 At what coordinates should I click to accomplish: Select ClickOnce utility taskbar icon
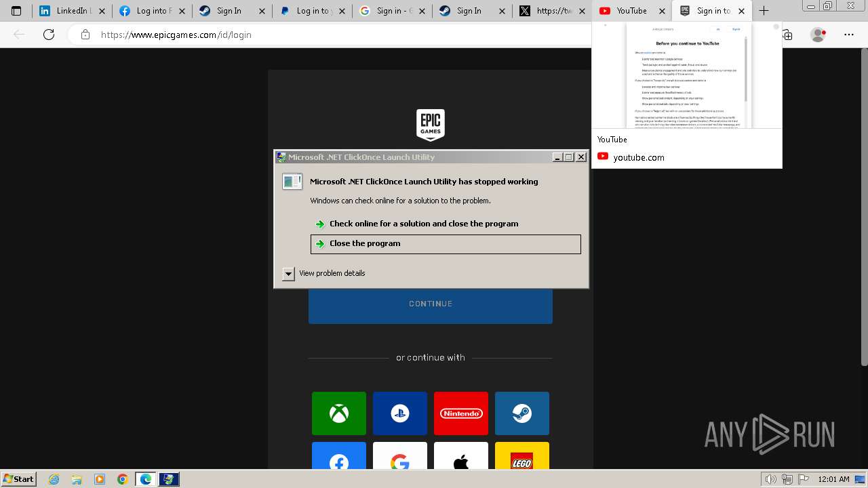tap(169, 479)
